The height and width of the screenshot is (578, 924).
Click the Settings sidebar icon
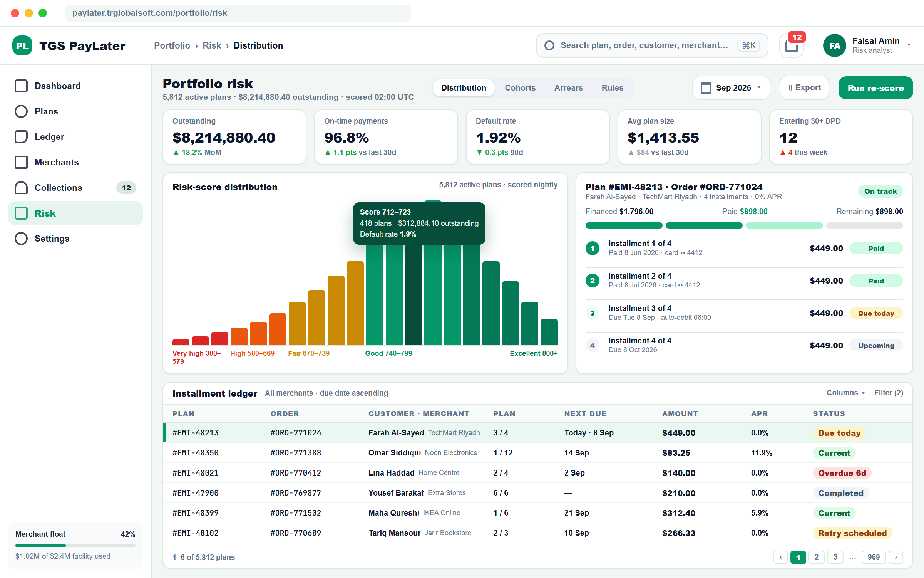point(21,239)
